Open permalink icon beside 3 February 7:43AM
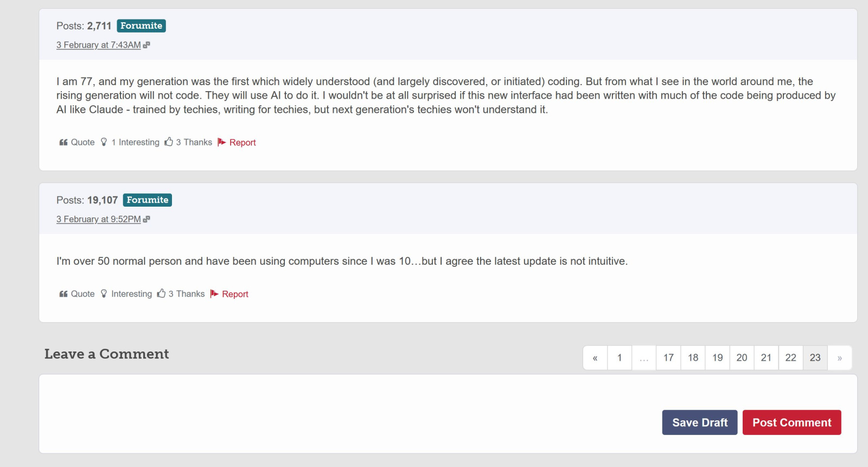This screenshot has width=868, height=467. coord(146,45)
